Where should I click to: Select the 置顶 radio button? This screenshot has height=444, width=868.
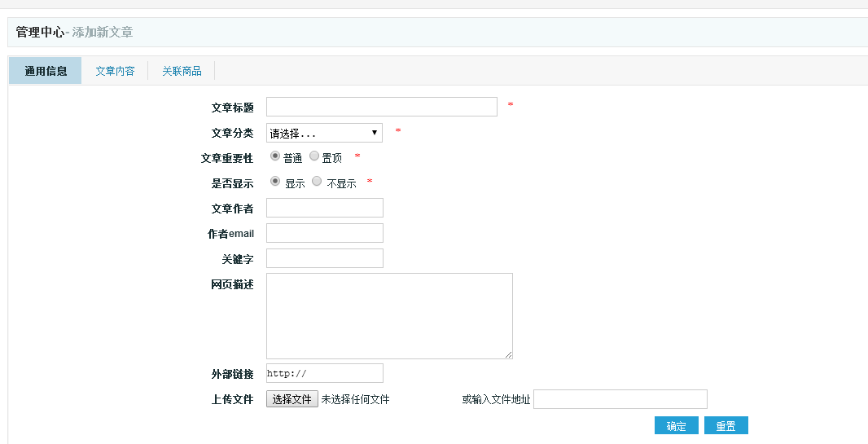click(x=314, y=156)
